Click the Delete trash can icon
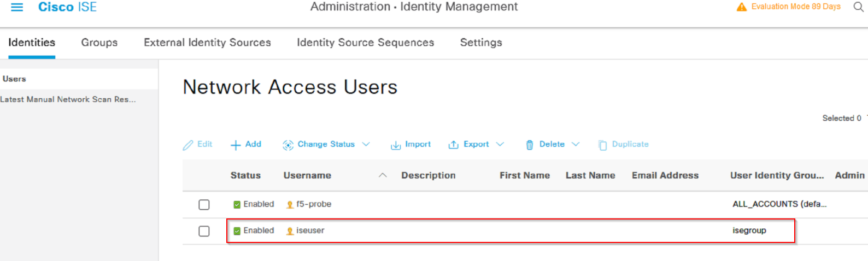The width and height of the screenshot is (868, 261). 529,145
